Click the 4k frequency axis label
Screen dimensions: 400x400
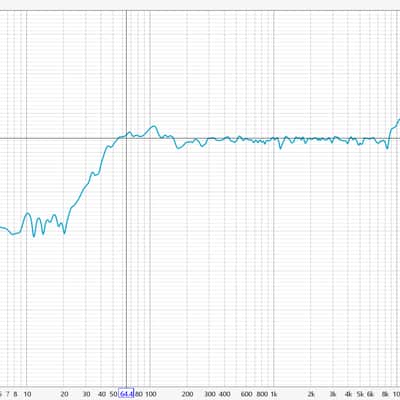tap(348, 394)
